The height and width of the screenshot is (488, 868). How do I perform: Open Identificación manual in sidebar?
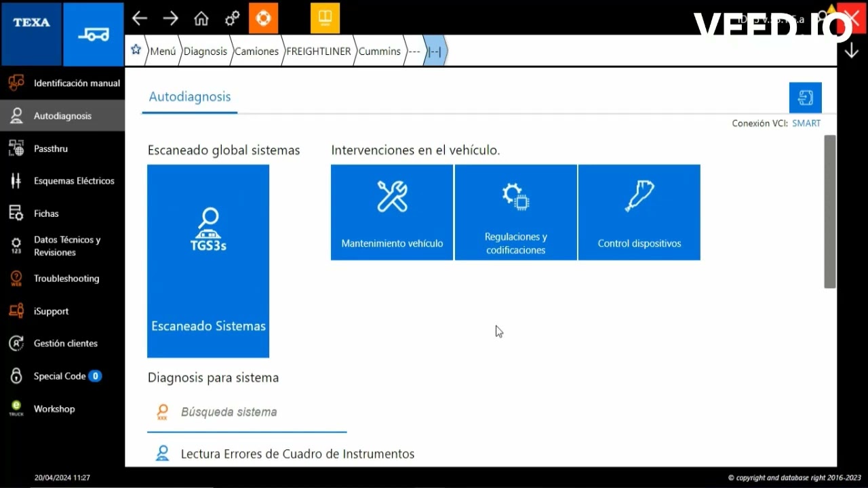coord(62,83)
